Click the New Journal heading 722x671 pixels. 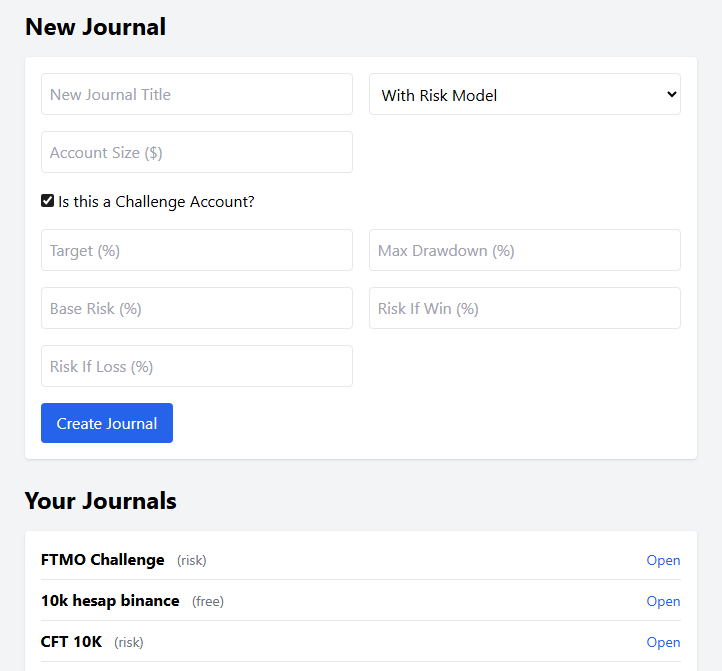tap(95, 27)
